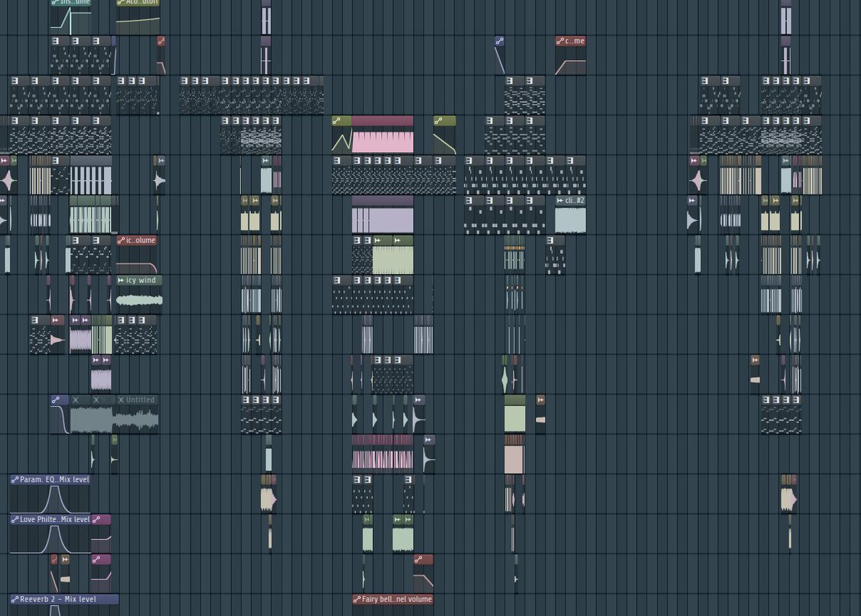Click the peak of the Param EQ automation curve
This screenshot has height=616, width=861.
(54, 488)
